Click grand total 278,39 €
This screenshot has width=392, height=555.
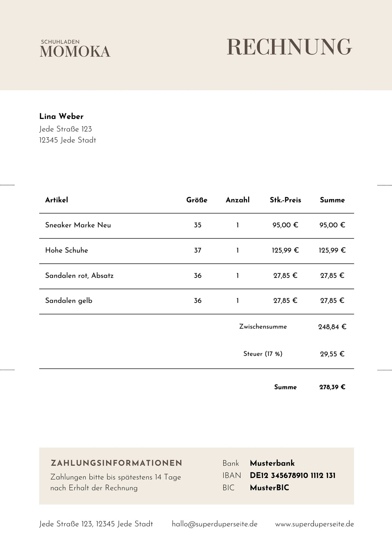[x=332, y=387]
